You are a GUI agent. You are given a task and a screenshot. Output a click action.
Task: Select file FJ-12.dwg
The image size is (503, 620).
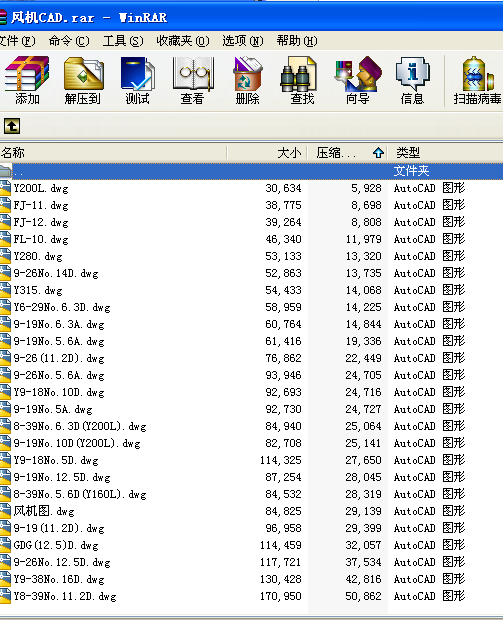(41, 222)
